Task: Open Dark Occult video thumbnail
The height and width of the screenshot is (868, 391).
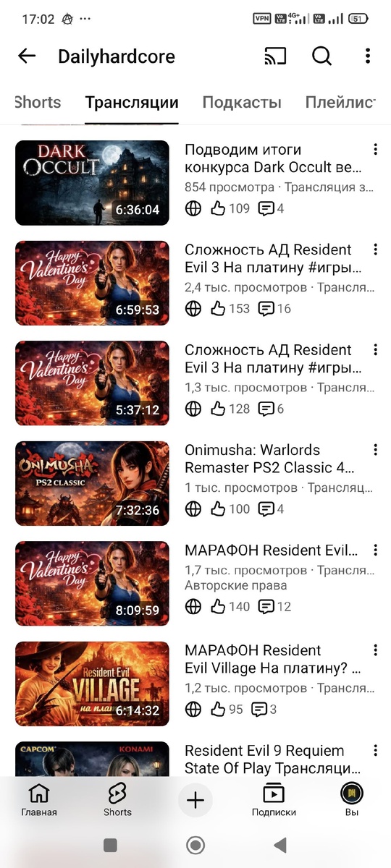Action: 92,183
